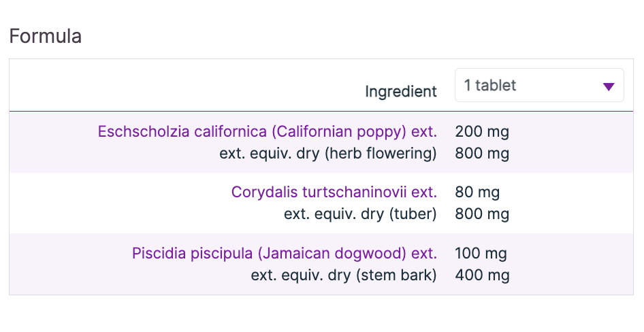644x332 pixels.
Task: Select the 800 mg tuber equivalent value
Action: [482, 214]
